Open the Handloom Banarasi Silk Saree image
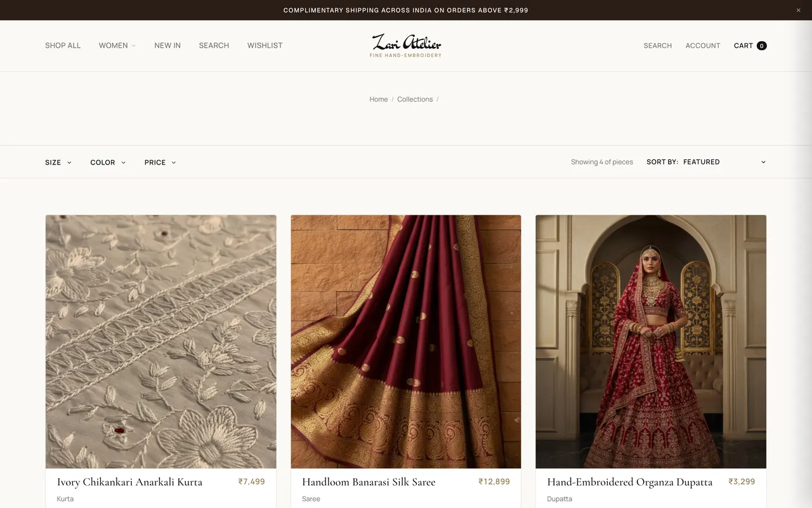The image size is (812, 508). point(406,342)
